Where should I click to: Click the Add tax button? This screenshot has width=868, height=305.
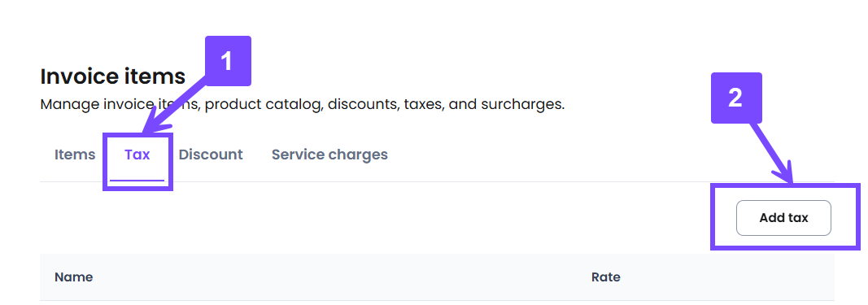pyautogui.click(x=783, y=218)
